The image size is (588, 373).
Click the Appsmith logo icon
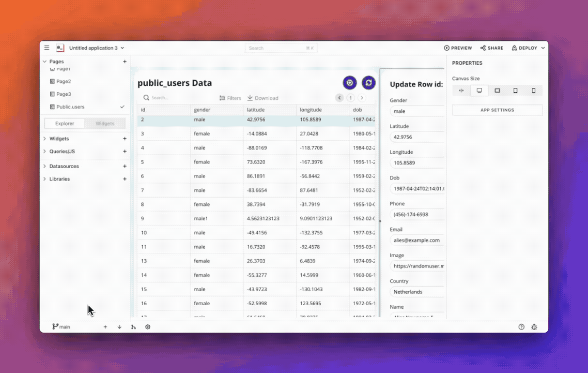(60, 48)
